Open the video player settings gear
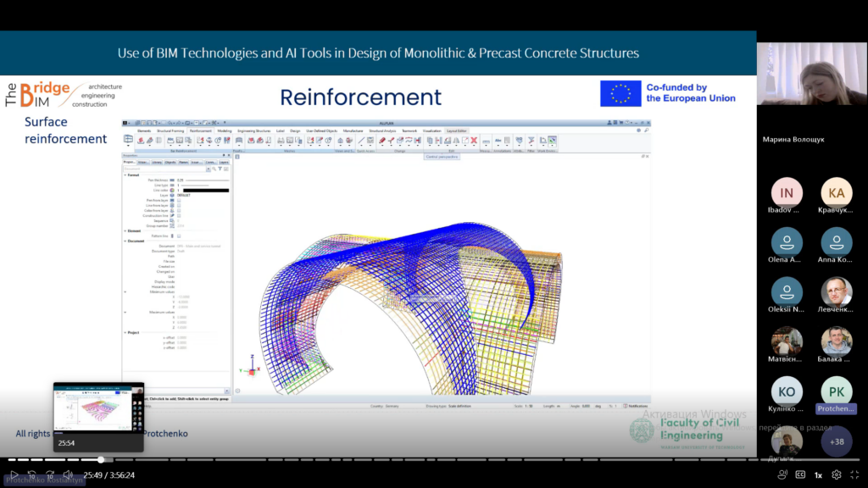This screenshot has width=868, height=488. pos(836,475)
